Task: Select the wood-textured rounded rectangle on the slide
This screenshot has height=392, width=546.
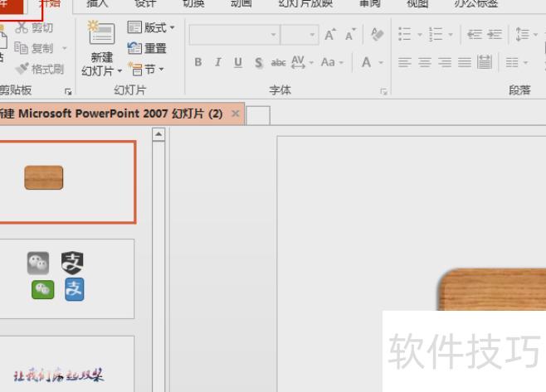Action: coord(492,289)
